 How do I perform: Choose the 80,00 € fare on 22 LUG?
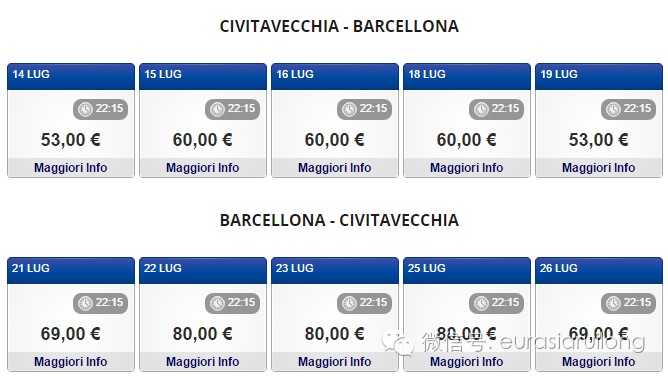click(x=202, y=333)
